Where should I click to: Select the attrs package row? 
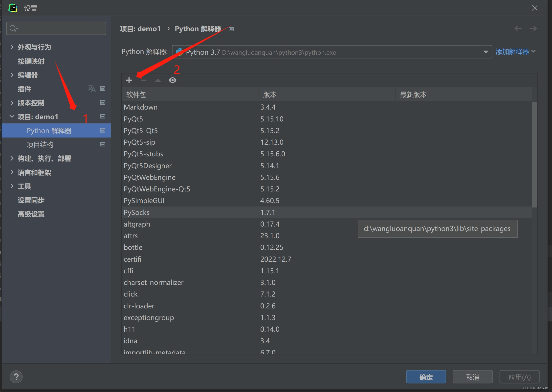click(x=327, y=236)
